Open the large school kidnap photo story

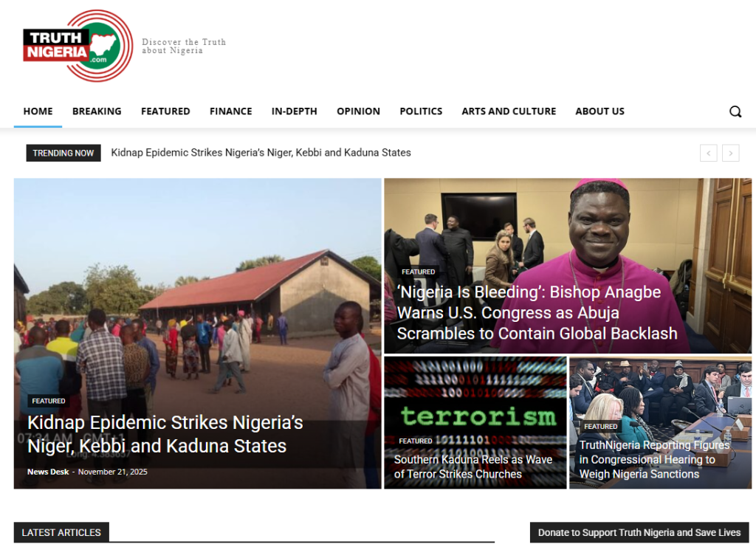(197, 334)
